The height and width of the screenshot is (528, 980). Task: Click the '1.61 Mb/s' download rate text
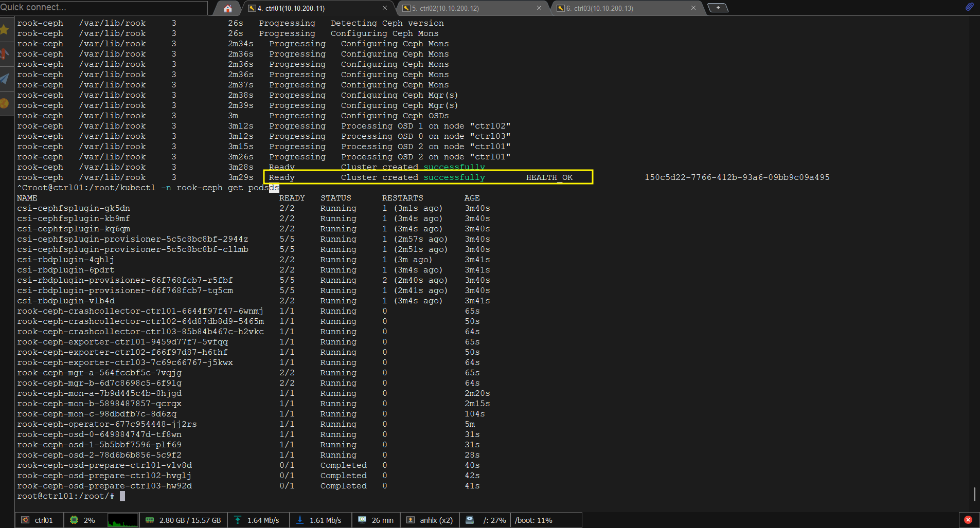[325, 520]
